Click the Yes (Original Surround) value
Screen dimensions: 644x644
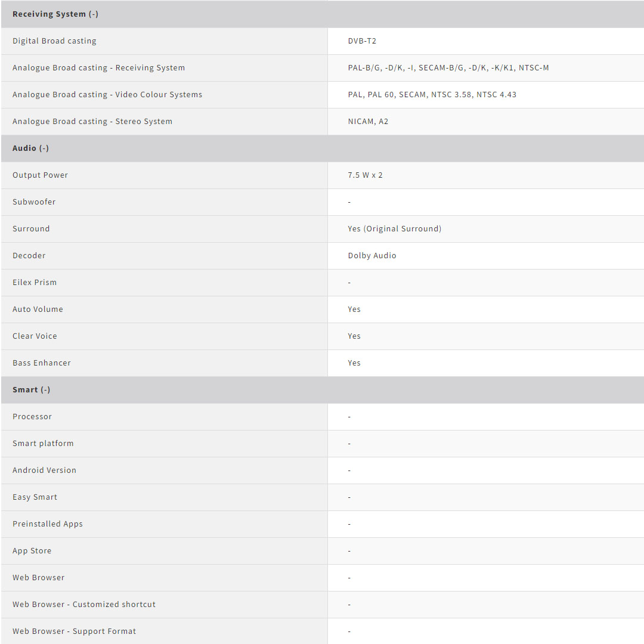394,229
